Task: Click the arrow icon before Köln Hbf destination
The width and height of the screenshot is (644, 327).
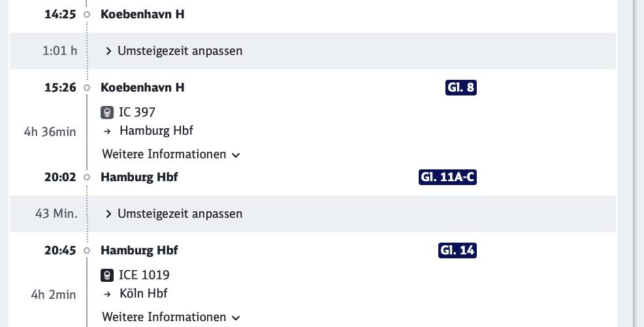Action: coord(107,294)
